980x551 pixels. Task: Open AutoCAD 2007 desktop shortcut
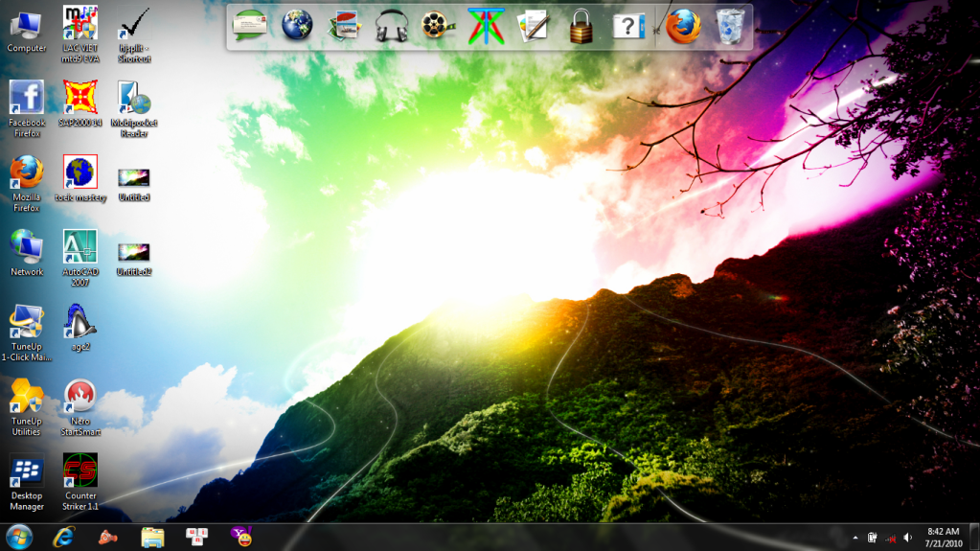point(80,247)
